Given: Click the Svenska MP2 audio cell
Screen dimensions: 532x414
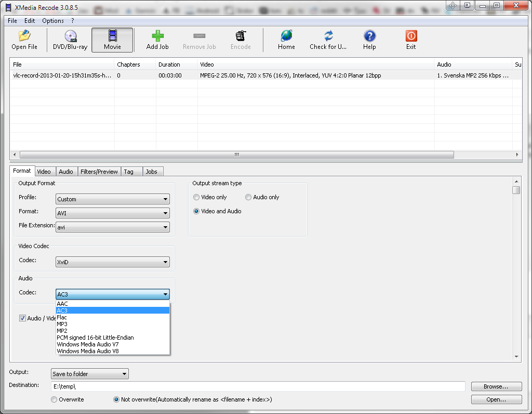Looking at the screenshot, I should click(473, 75).
